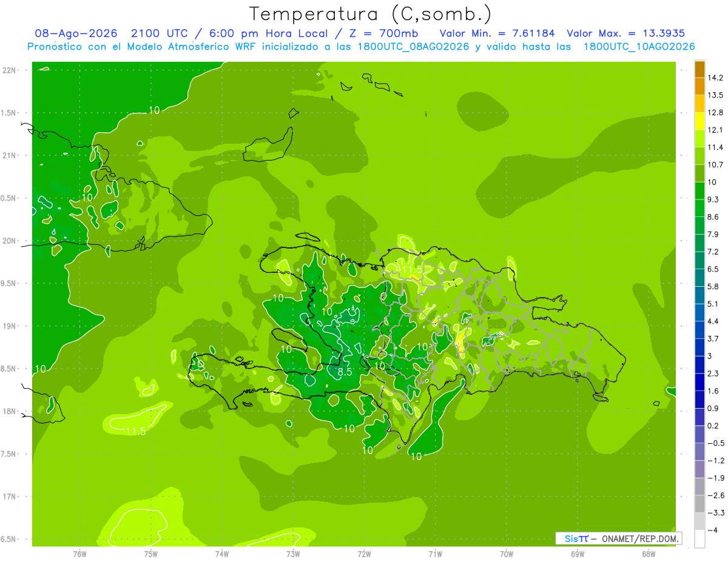Screen dimensions: 728x562
Task: Click the 22N latitude axis label
Action: (9, 70)
